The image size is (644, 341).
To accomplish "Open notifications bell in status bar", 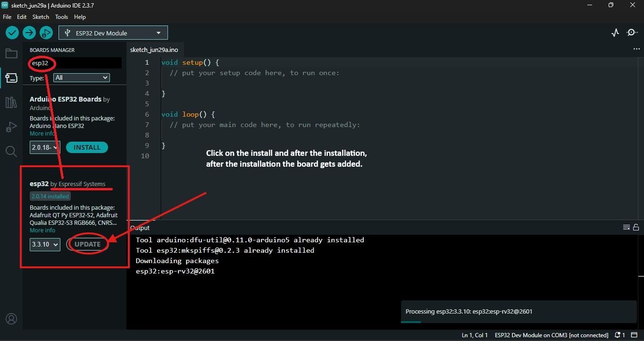I will (620, 335).
